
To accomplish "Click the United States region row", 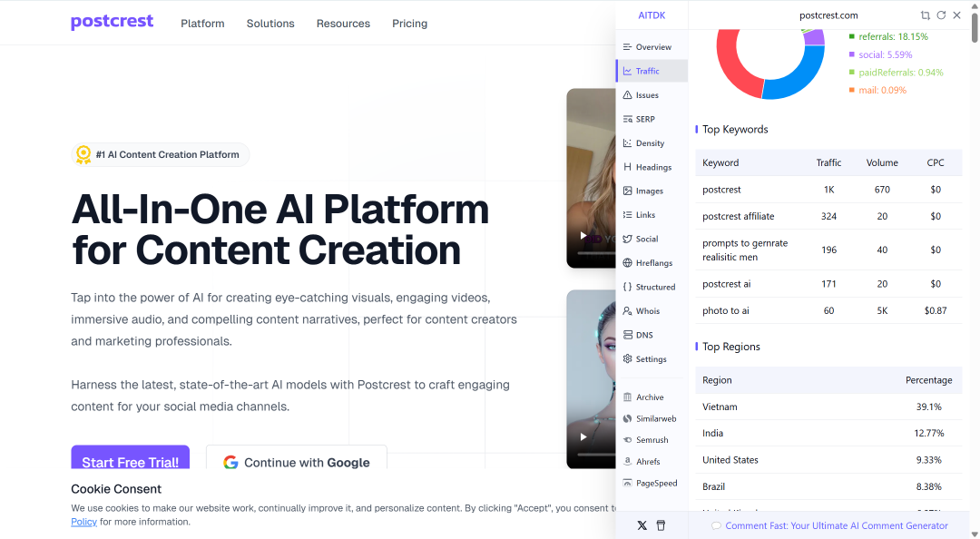I will coord(828,459).
